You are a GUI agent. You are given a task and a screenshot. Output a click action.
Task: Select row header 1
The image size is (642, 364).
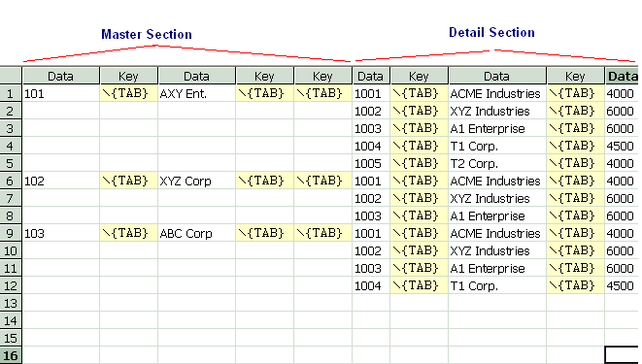click(x=11, y=93)
